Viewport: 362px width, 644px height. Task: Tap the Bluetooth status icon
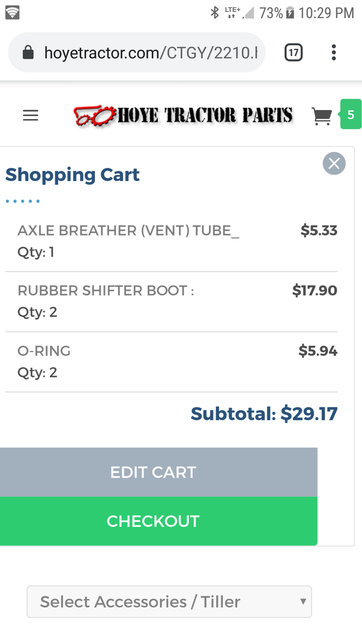point(215,13)
